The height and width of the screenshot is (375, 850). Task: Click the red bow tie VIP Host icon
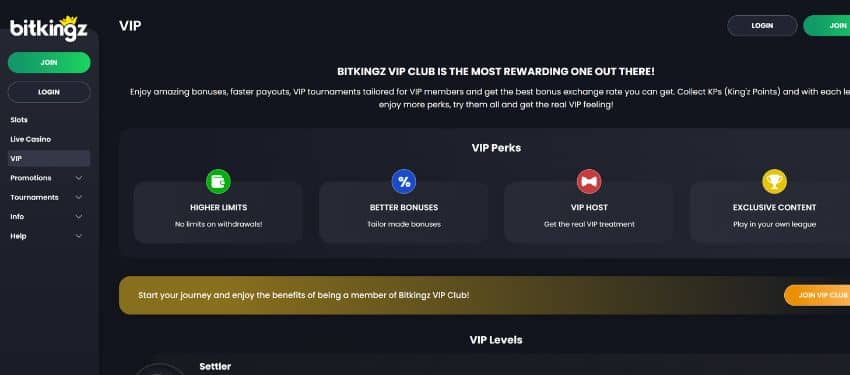tap(589, 182)
